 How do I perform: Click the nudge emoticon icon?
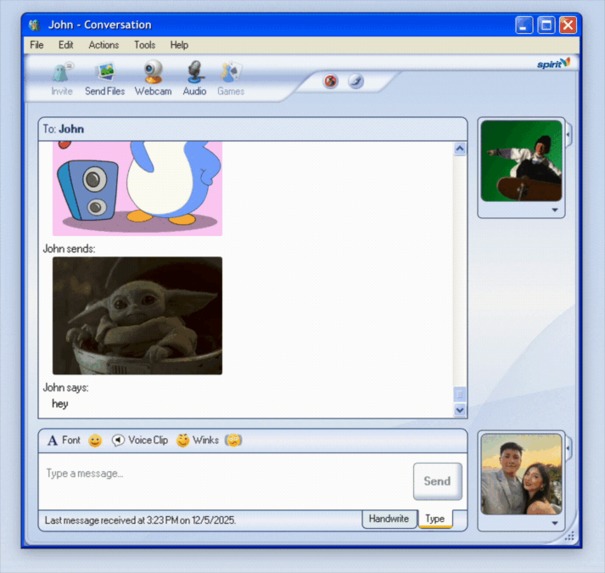point(233,440)
